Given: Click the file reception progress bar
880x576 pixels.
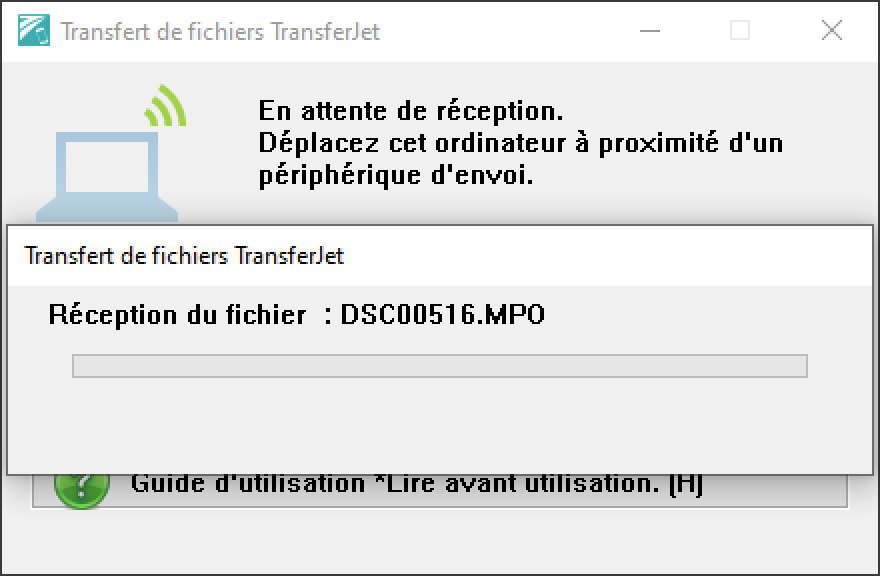Looking at the screenshot, I should pos(439,366).
